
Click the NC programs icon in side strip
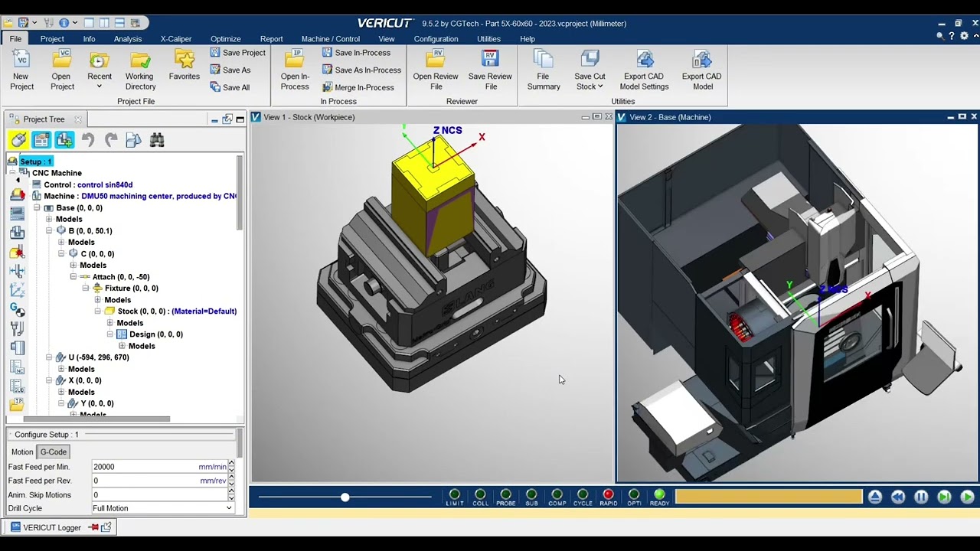tap(17, 367)
